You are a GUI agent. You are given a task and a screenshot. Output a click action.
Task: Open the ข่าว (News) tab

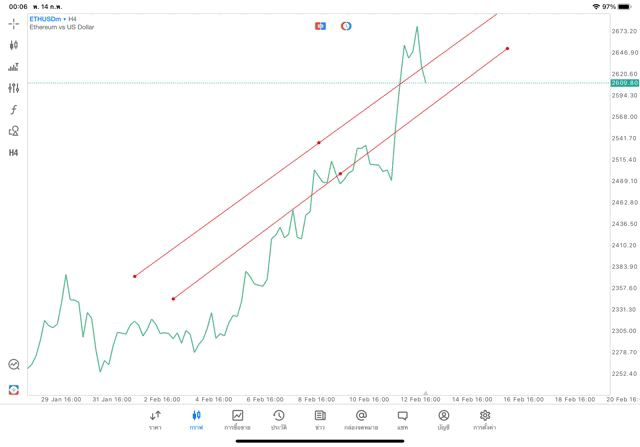click(320, 419)
